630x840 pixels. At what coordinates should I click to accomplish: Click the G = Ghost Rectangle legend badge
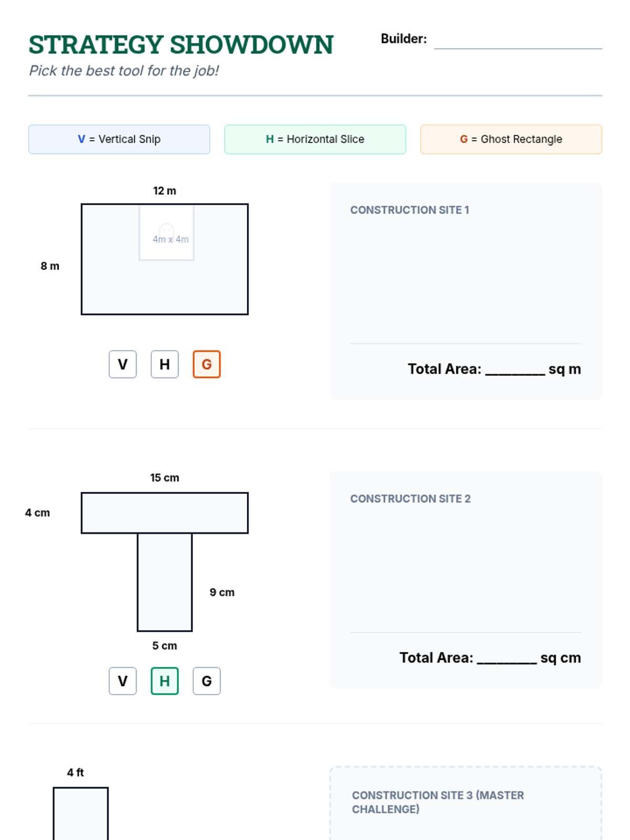511,139
